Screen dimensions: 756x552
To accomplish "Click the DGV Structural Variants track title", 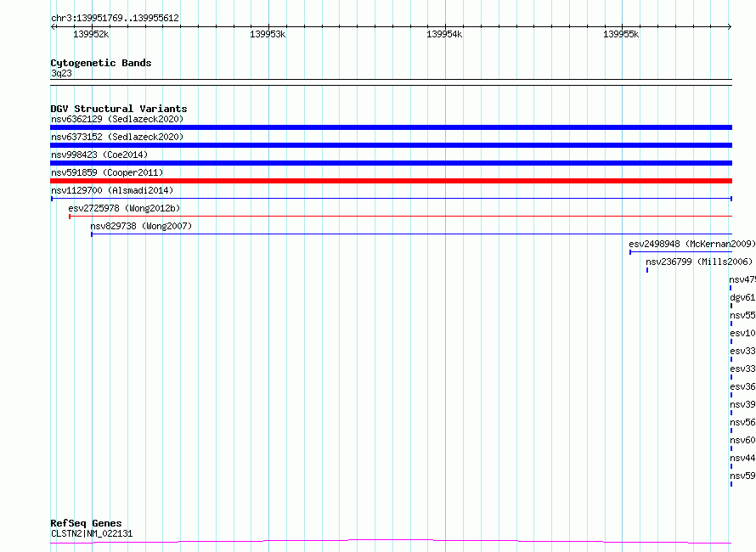I will click(x=118, y=109).
